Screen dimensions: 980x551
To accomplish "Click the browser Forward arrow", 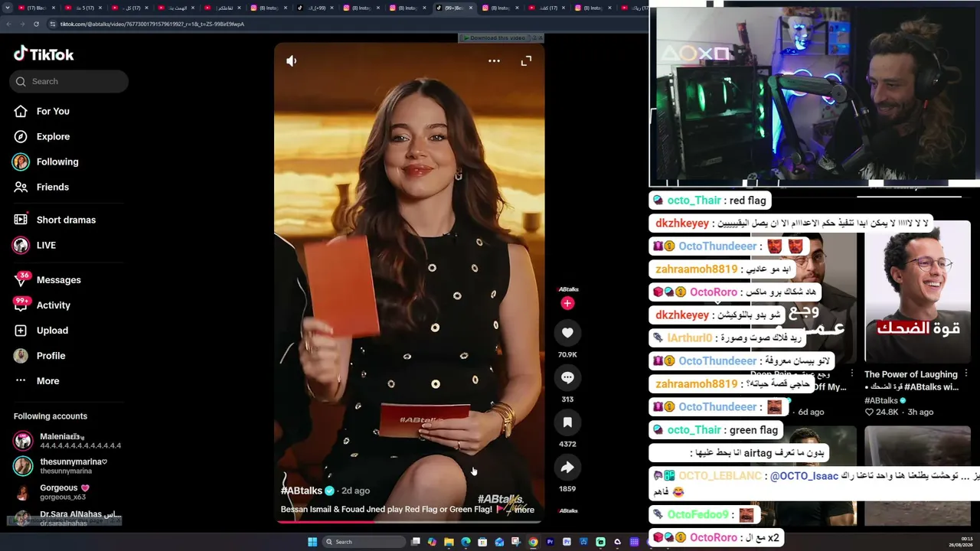I will [x=22, y=24].
